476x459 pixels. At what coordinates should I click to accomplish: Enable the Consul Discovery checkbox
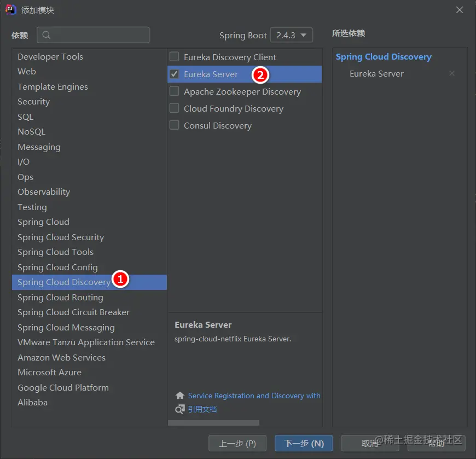174,125
